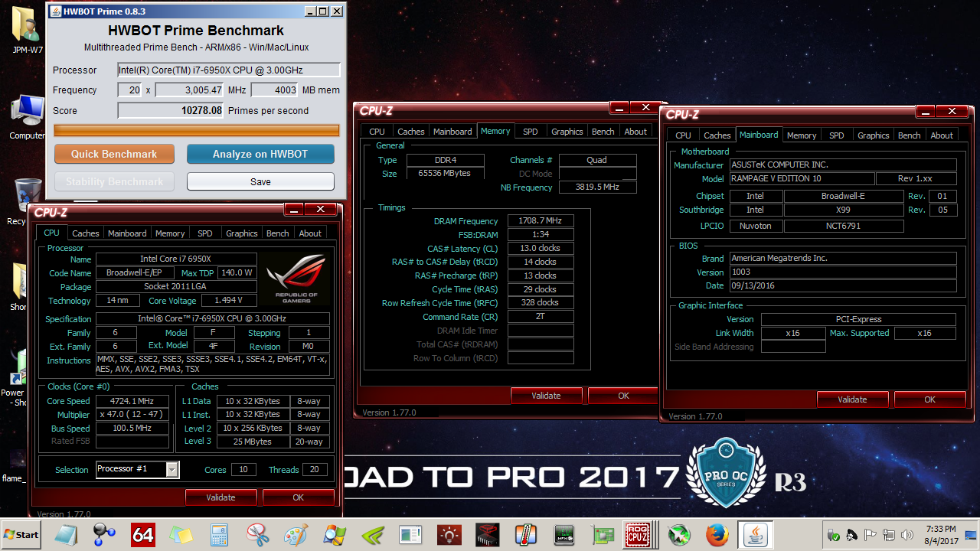Switch to the Java HWBOT taskbar icon
Screen dimensions: 980x551
coord(755,534)
